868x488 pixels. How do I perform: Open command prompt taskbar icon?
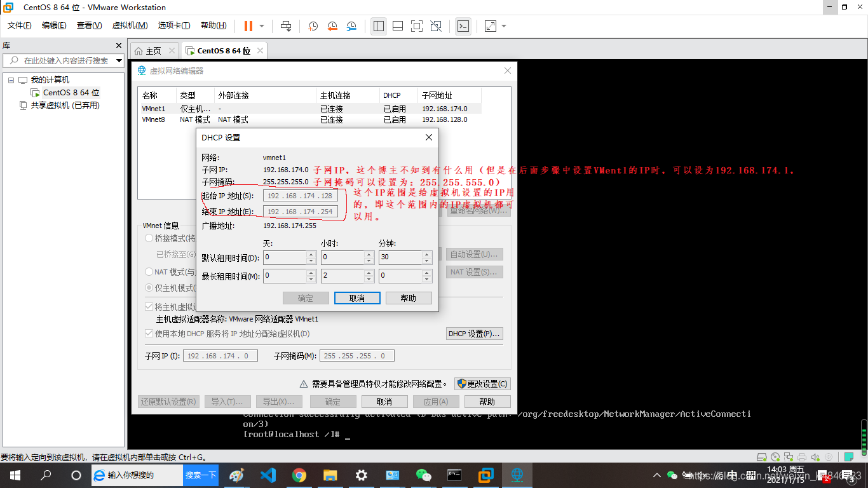pos(454,475)
